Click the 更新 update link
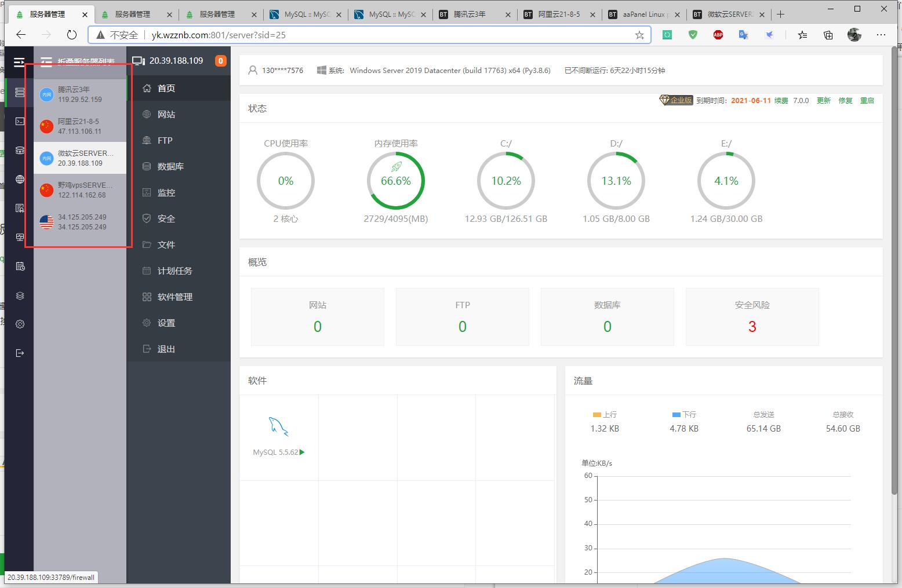Image resolution: width=902 pixels, height=588 pixels. 824,101
